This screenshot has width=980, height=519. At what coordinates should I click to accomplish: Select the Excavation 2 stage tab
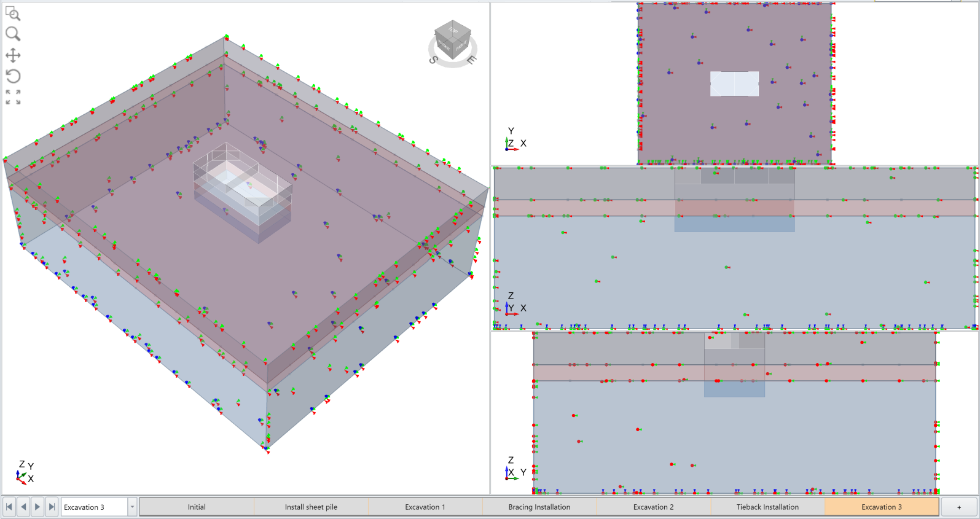pos(654,507)
